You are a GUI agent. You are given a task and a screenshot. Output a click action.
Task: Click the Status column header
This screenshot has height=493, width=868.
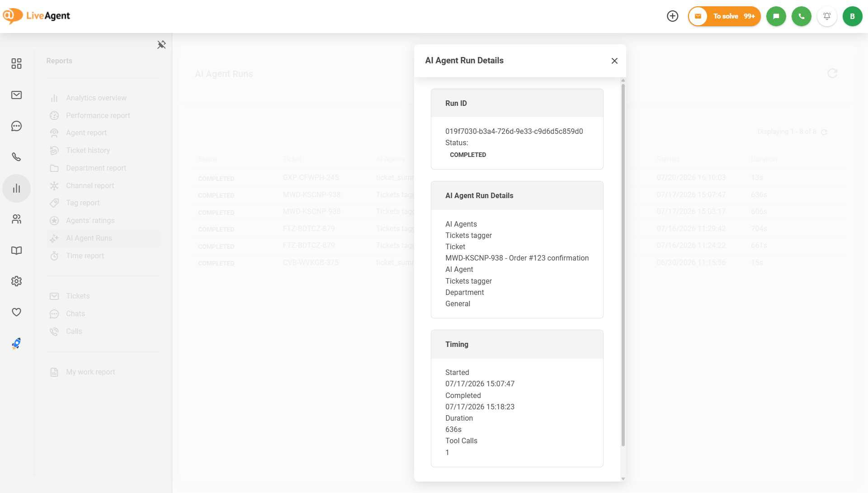(x=208, y=159)
